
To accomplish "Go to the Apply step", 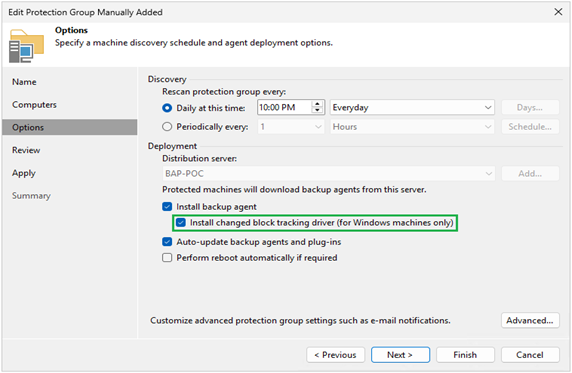I will pyautogui.click(x=24, y=173).
